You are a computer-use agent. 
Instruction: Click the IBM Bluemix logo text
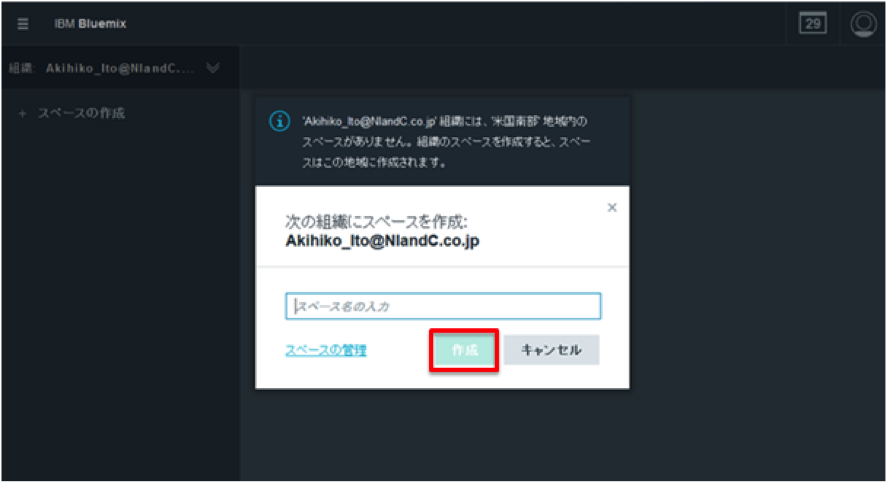coord(90,24)
